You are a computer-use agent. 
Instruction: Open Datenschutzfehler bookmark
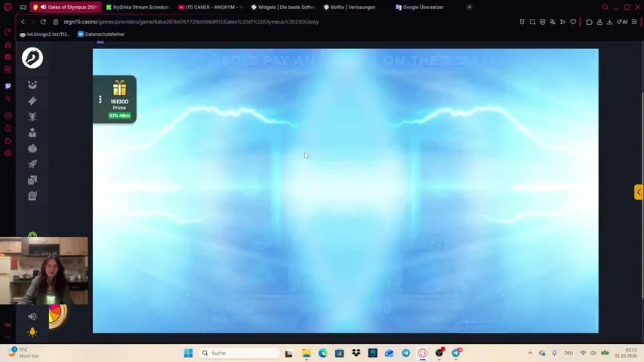[101, 35]
